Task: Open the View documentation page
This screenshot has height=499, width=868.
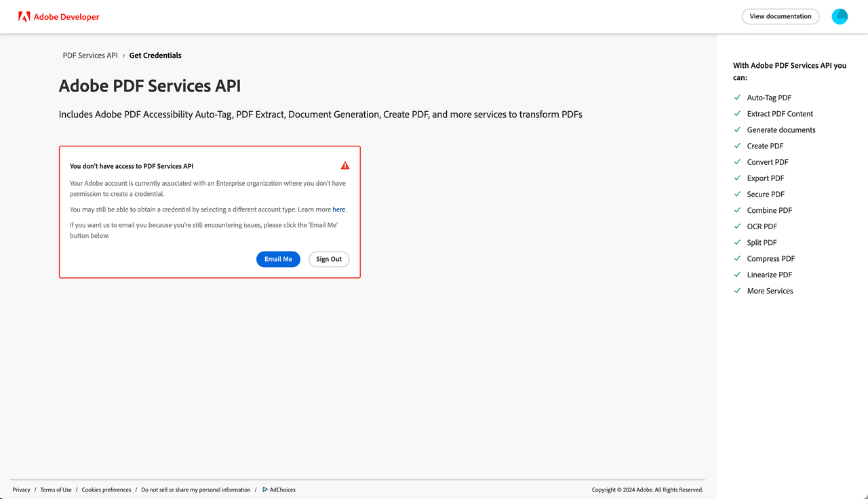Action: [x=780, y=16]
